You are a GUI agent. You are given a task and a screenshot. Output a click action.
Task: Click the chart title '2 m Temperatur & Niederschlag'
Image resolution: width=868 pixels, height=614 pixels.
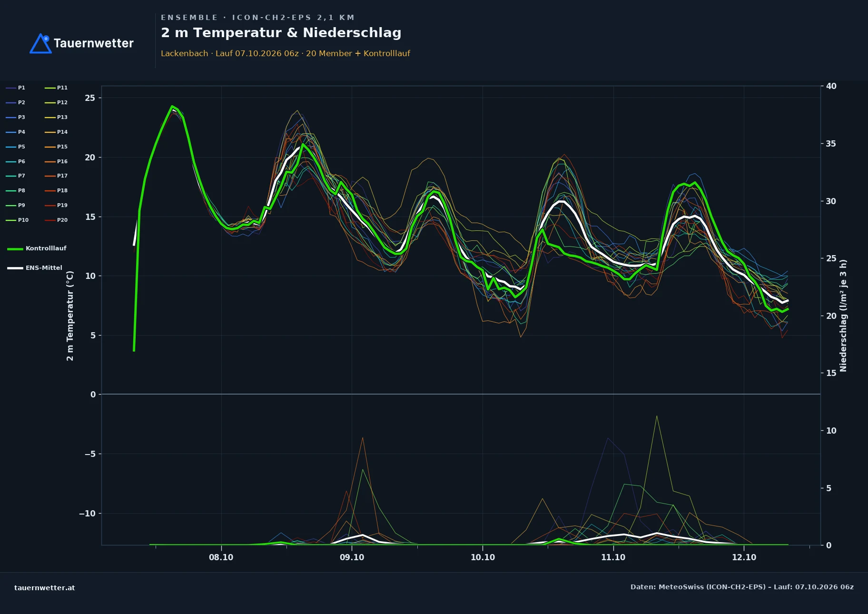point(281,33)
